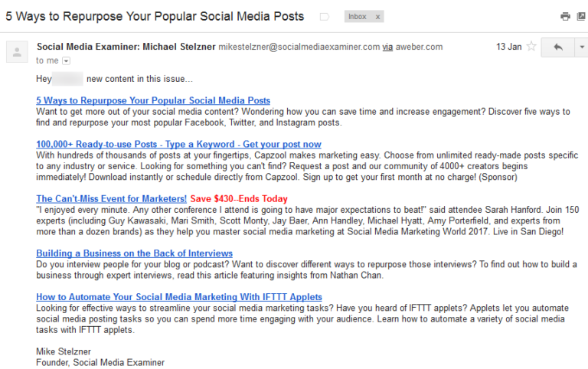Viewport: 588px width, 369px height.
Task: Toggle the importance marker next to subject
Action: pos(324,17)
